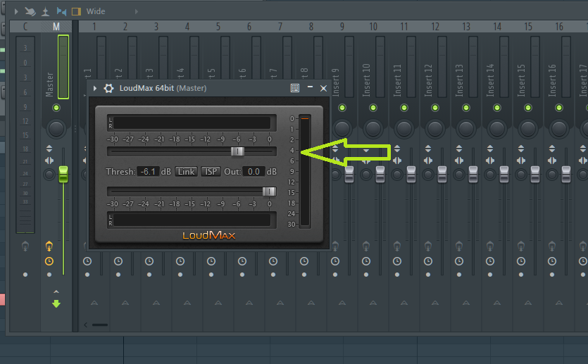588x364 pixels.
Task: Mute Insert 15 via green LED
Action: [528, 108]
